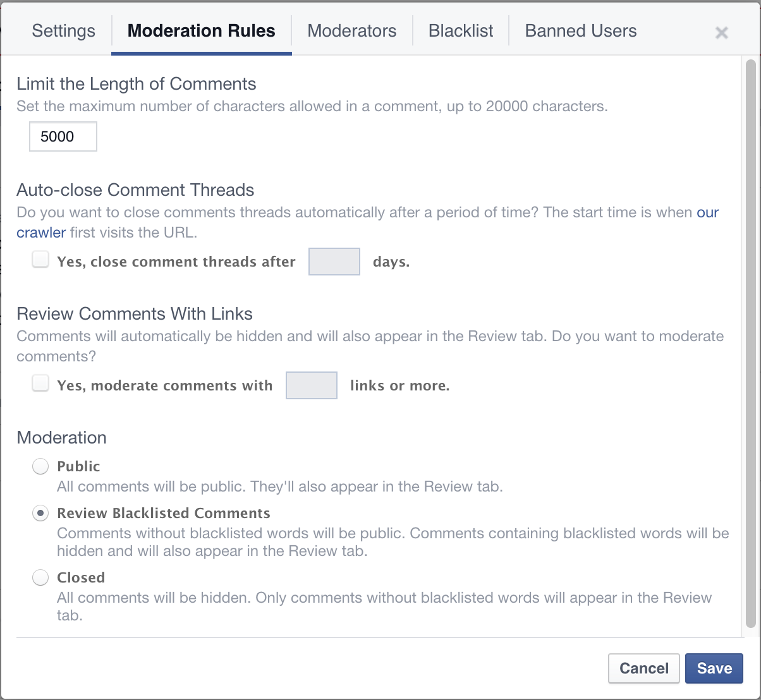Click the comment length field showing 5000

click(x=63, y=136)
